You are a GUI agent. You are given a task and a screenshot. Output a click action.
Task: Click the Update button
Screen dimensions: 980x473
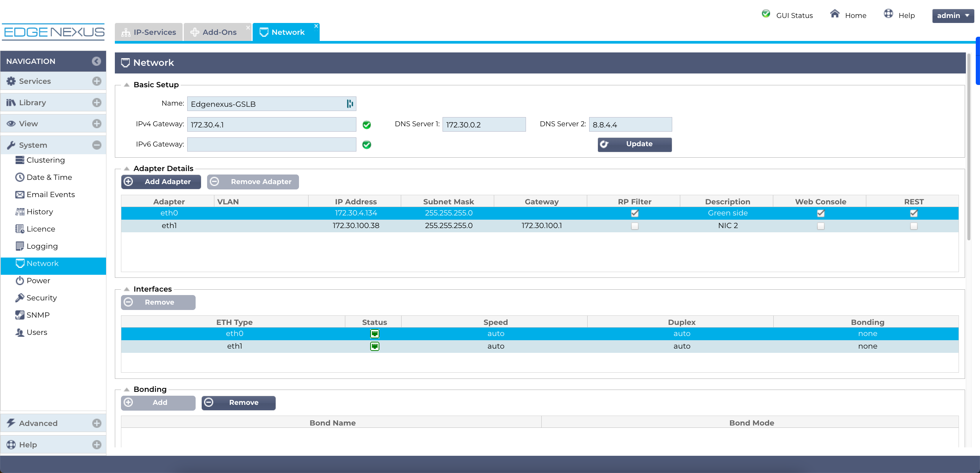[x=634, y=144]
